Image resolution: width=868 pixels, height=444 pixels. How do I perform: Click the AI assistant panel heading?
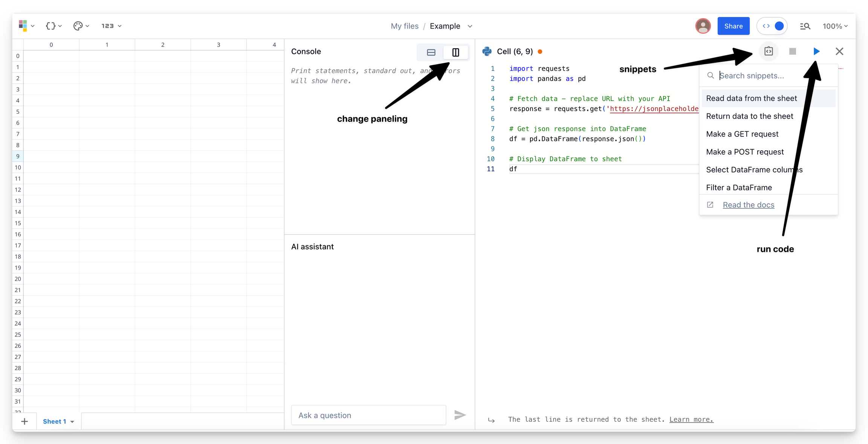(312, 246)
